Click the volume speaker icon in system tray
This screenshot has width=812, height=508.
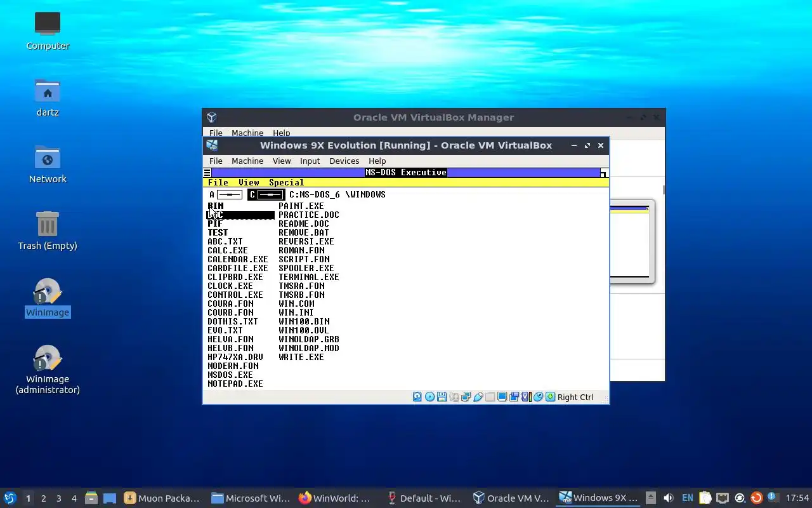click(x=668, y=498)
